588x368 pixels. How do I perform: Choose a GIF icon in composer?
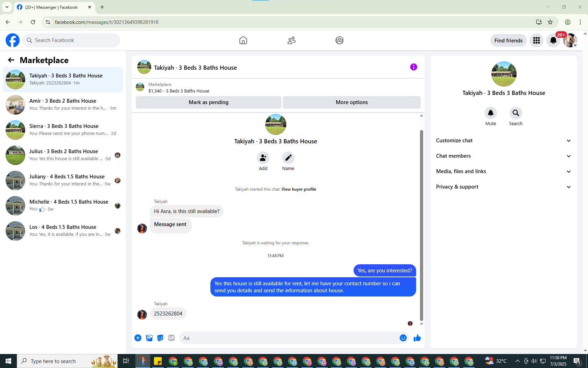point(171,338)
